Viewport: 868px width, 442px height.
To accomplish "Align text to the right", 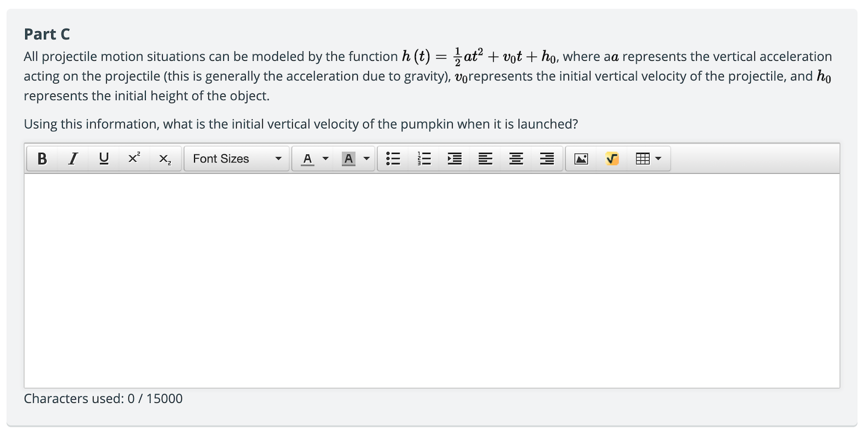I will click(547, 159).
